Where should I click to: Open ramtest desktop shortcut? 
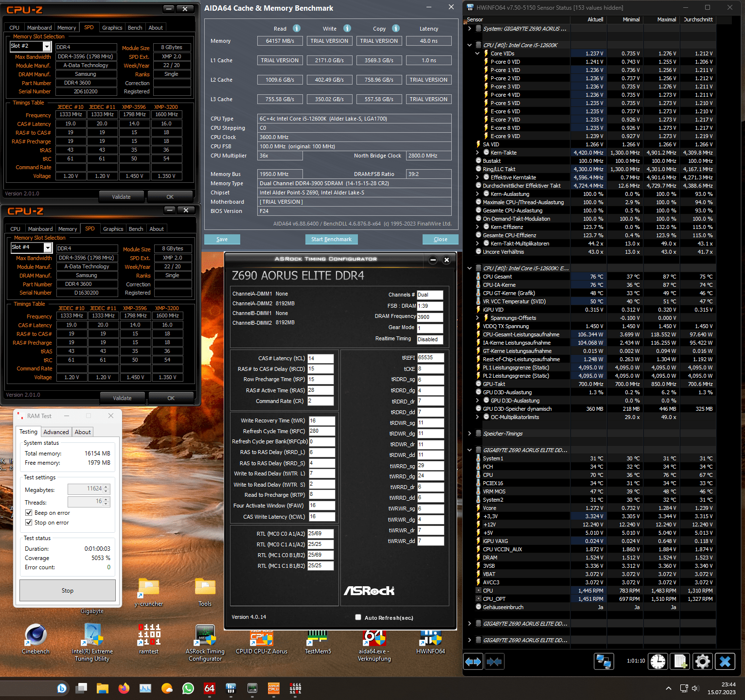[149, 639]
